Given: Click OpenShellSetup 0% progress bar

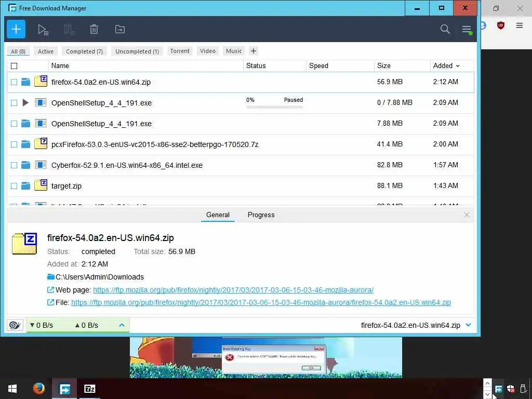Looking at the screenshot, I should tap(274, 107).
